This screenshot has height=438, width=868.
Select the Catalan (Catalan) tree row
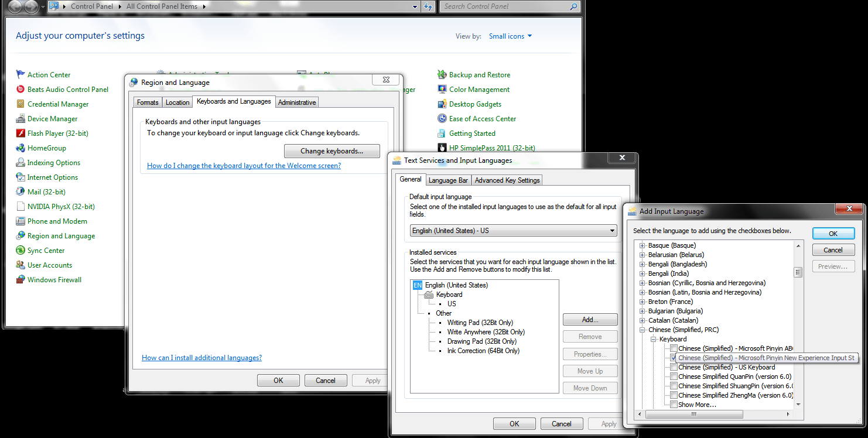(x=673, y=320)
